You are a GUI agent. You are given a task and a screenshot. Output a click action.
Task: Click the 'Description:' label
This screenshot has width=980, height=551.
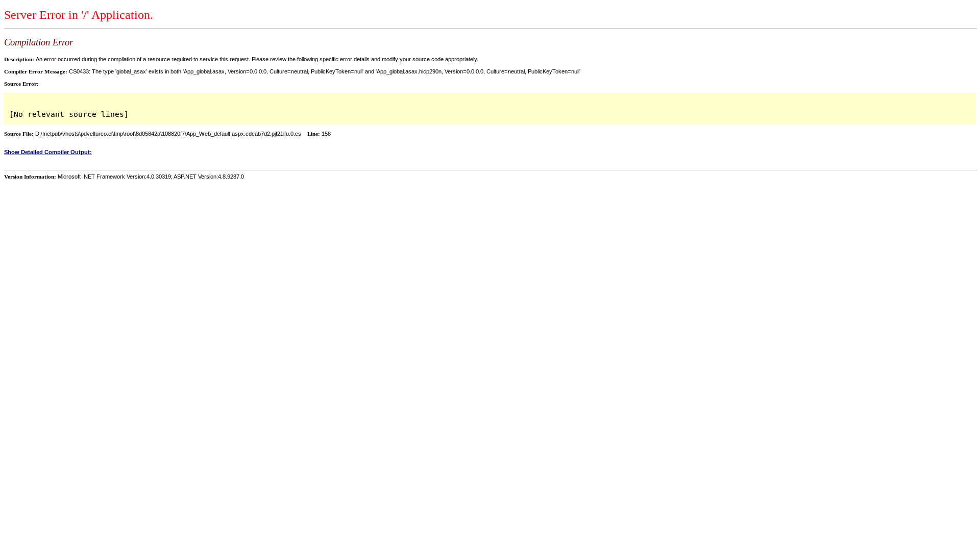[x=19, y=59]
